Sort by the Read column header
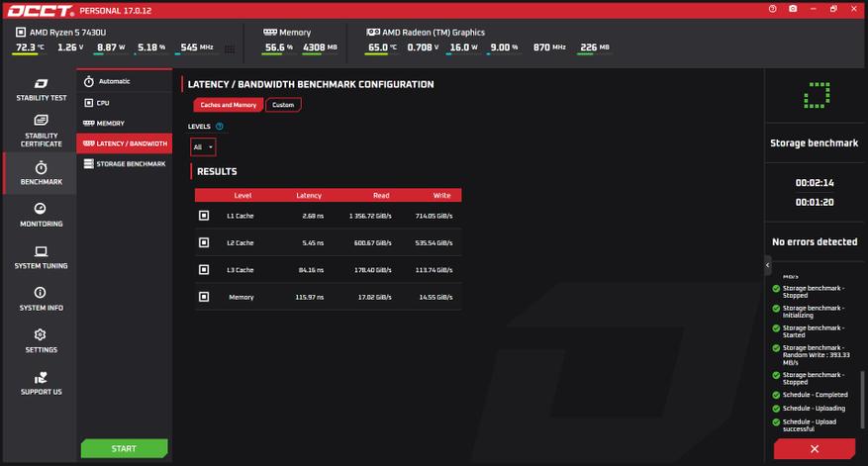Viewport: 868px width, 466px height. (381, 195)
